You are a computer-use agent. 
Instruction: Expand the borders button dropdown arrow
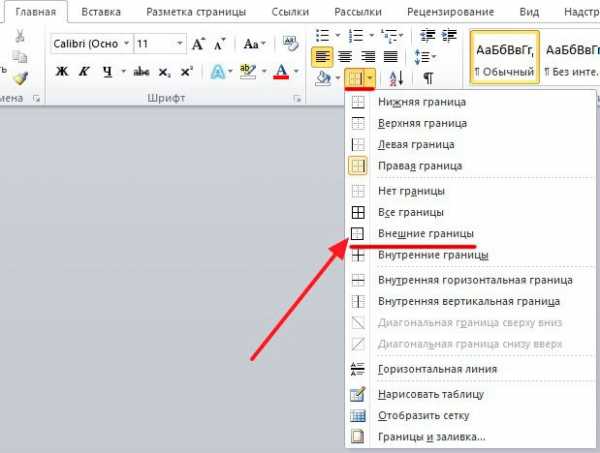click(x=370, y=78)
